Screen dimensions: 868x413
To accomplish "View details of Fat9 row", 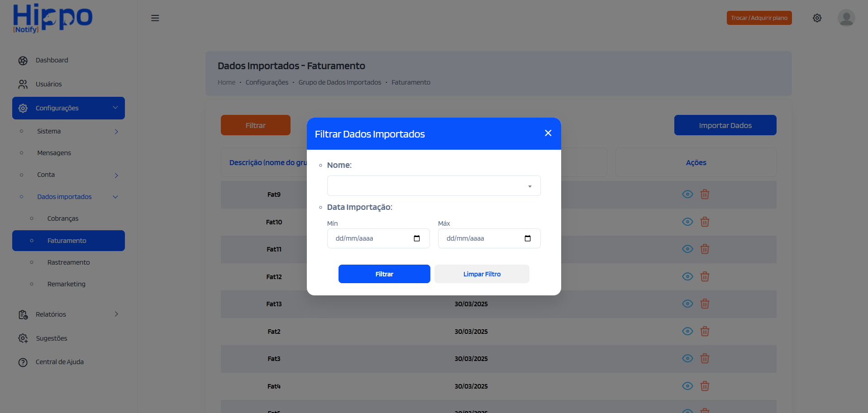I will (x=687, y=195).
